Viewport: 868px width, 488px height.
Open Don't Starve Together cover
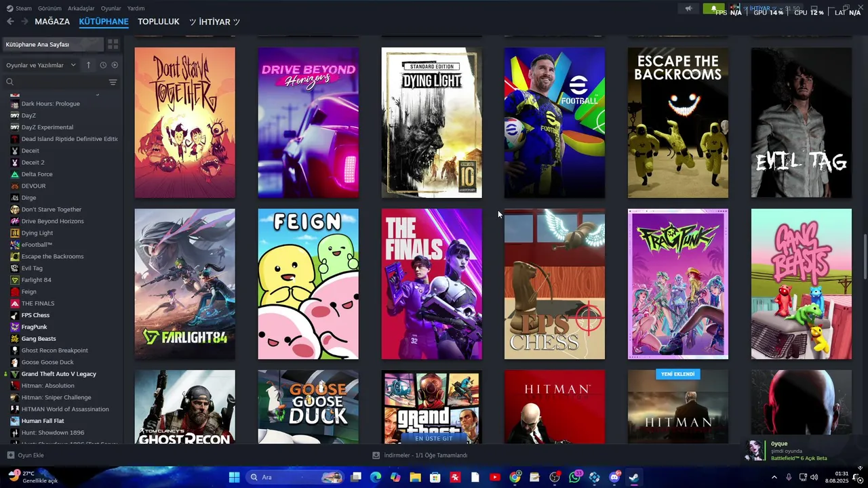185,123
